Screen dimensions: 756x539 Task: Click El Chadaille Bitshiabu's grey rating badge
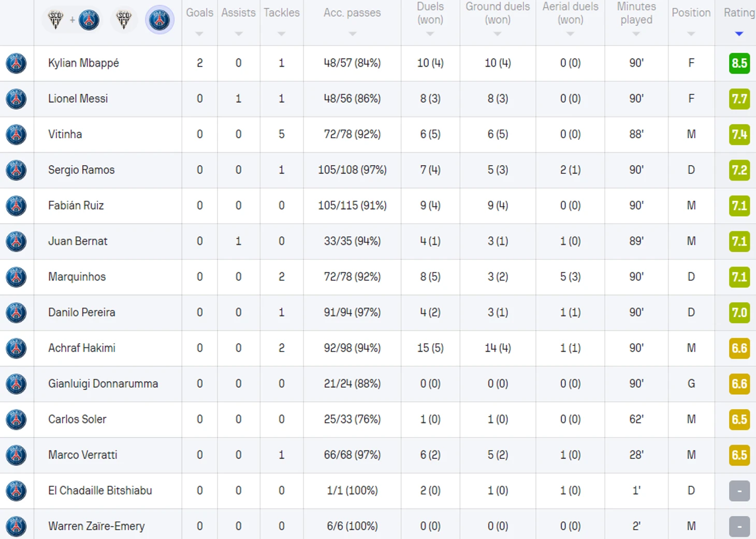739,491
